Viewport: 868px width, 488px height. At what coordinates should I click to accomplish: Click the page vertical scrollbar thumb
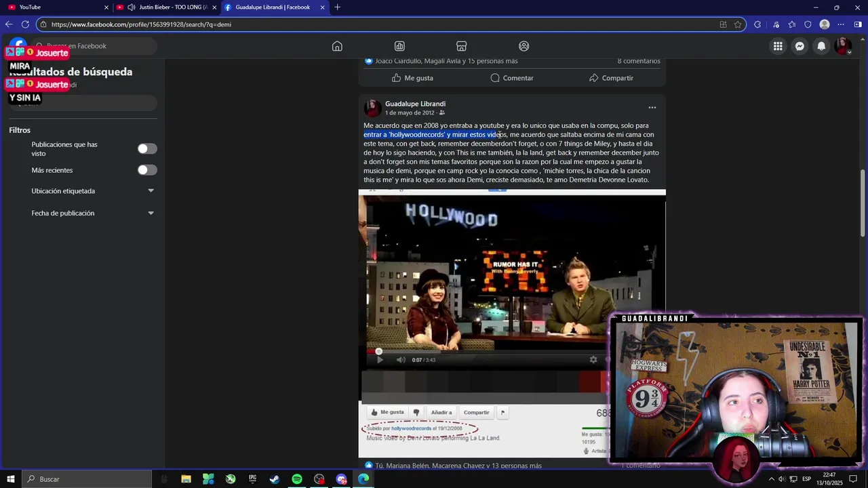pos(863,203)
